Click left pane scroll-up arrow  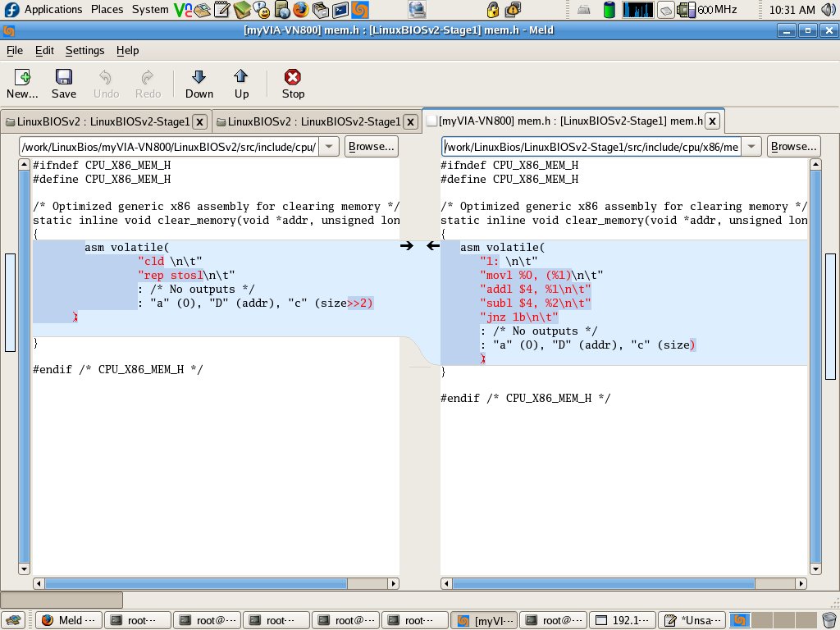24,164
